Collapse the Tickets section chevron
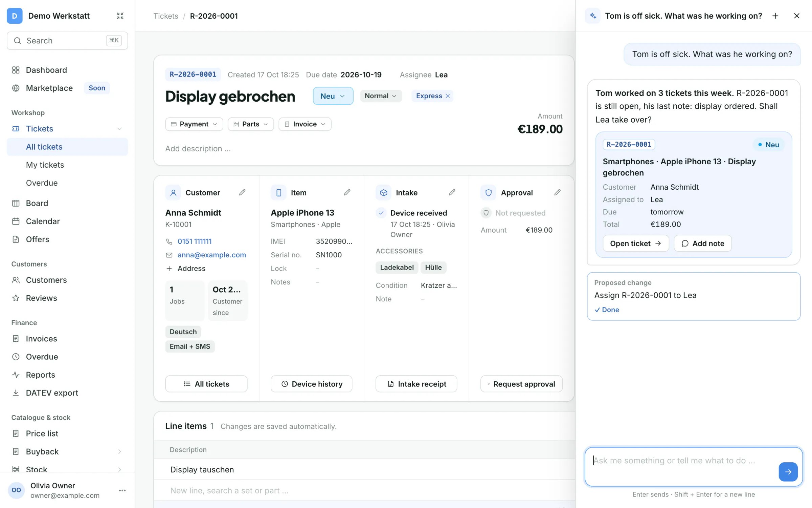Viewport: 812px width, 508px height. tap(119, 129)
